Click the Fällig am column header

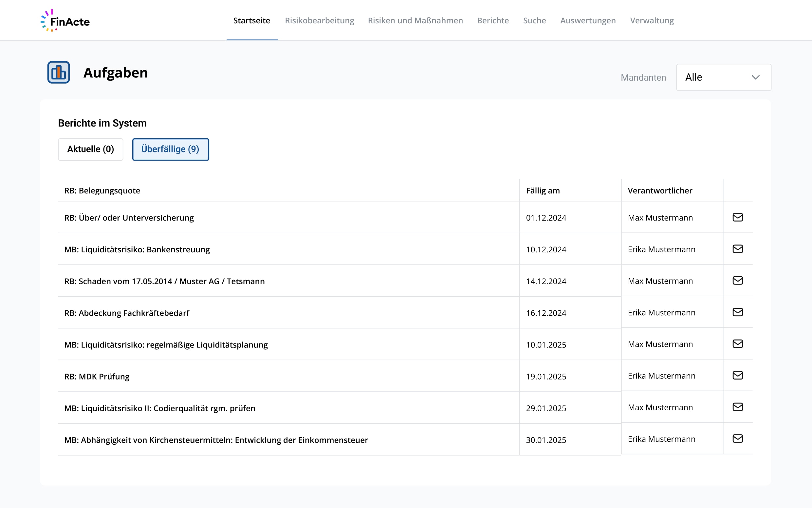(543, 190)
